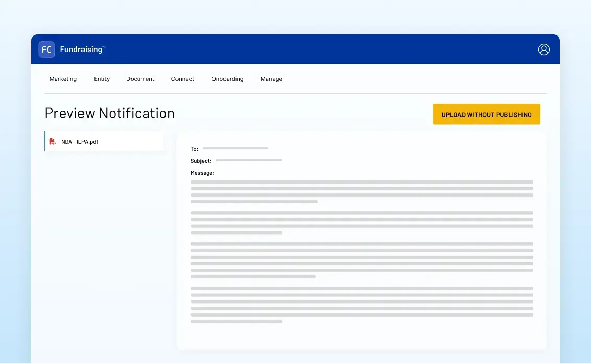Click the second paragraph of message body
This screenshot has height=364, width=591.
(x=361, y=223)
